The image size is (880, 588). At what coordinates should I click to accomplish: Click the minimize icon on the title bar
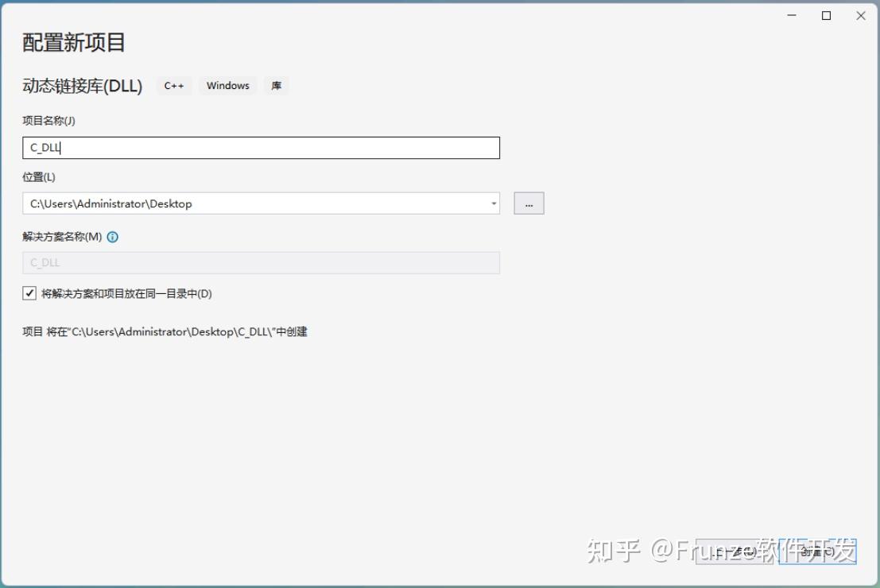789,15
